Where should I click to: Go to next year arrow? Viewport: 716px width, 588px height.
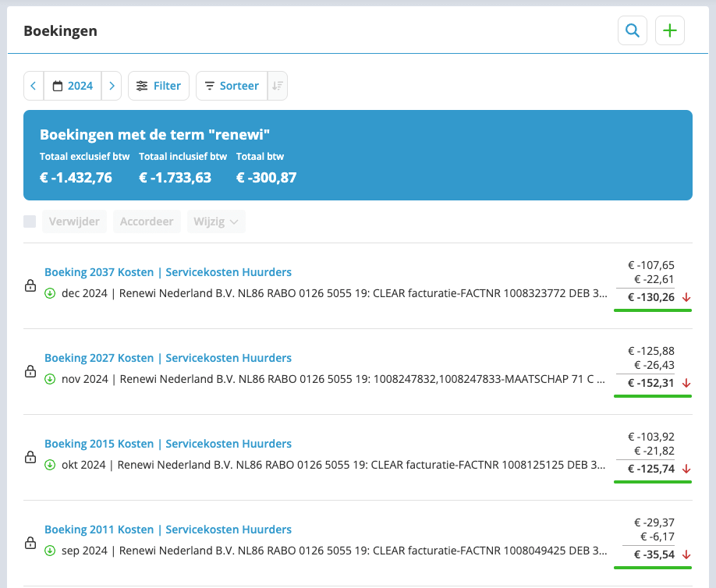point(112,86)
